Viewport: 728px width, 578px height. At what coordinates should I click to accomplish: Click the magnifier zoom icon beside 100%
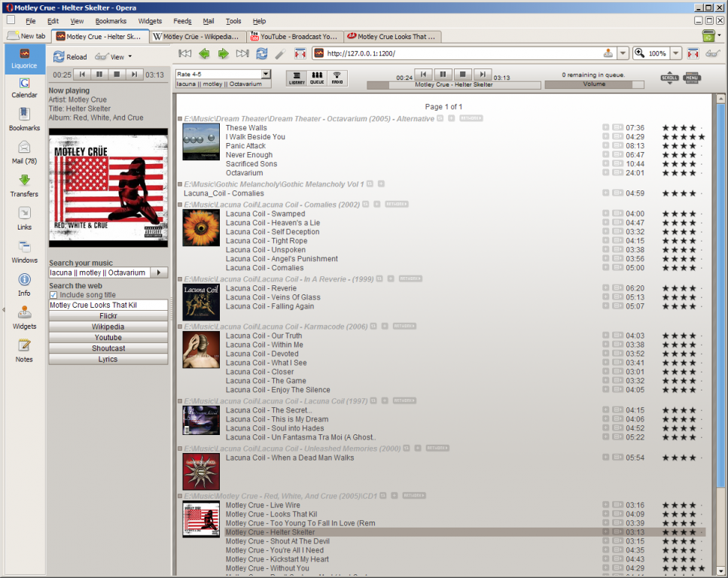point(640,53)
